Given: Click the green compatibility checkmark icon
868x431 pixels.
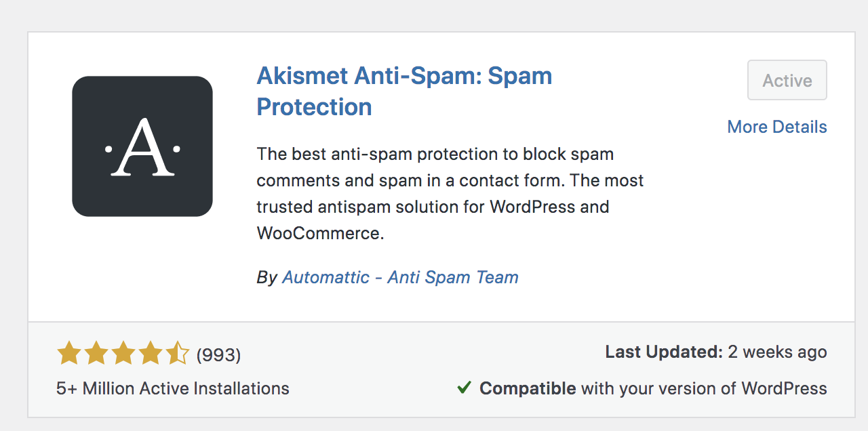Looking at the screenshot, I should (465, 387).
